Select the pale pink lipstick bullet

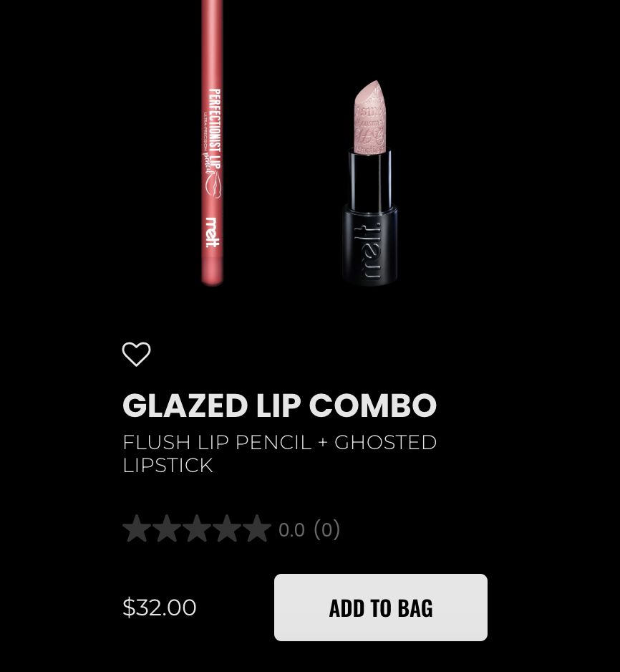(370, 117)
